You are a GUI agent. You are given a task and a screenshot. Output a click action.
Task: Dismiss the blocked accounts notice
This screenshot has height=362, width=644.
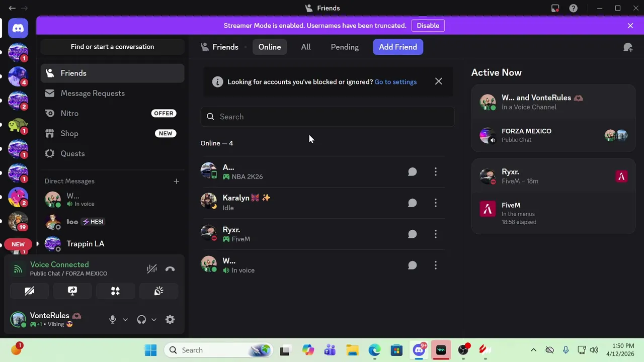coord(439,81)
